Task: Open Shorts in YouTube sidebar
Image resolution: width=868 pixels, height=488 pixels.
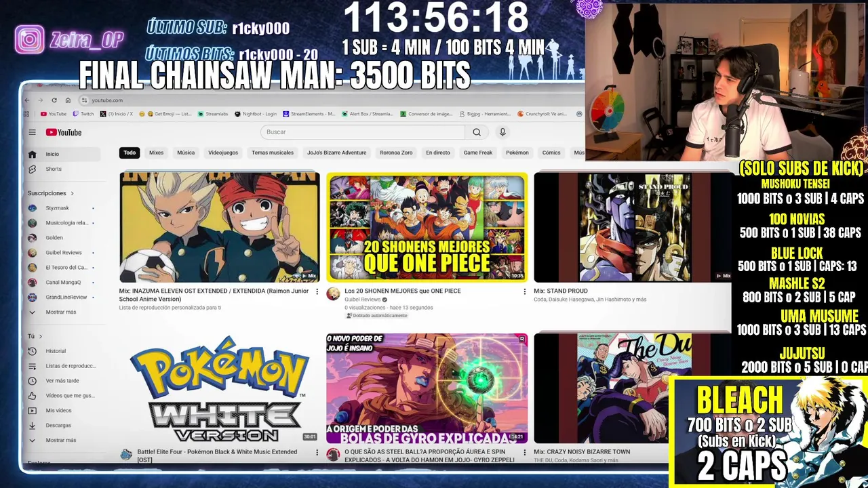Action: (64, 169)
